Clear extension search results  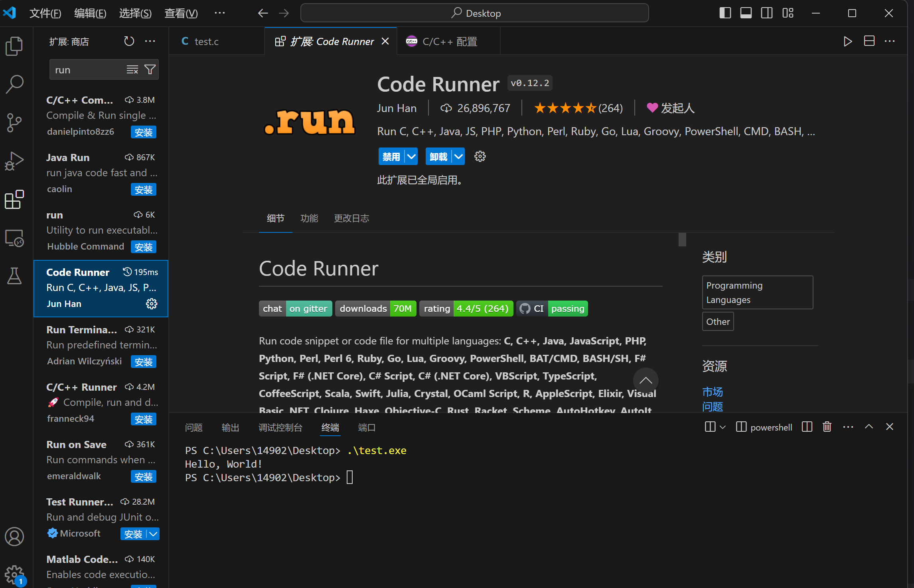[x=132, y=70]
